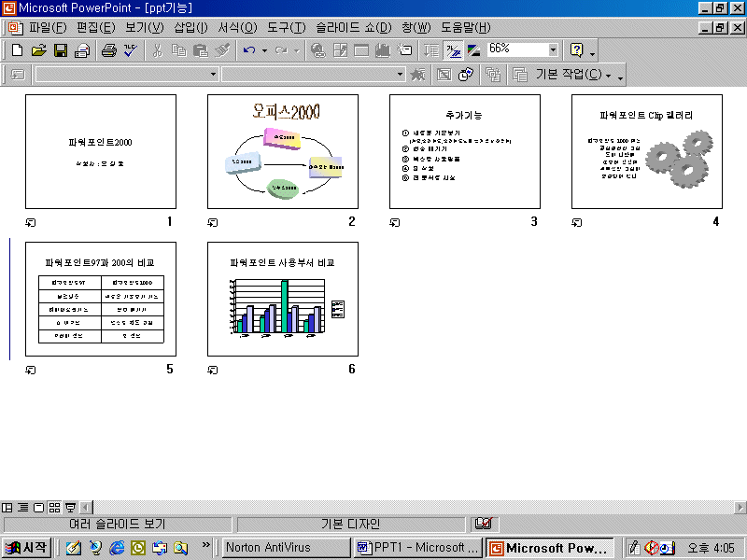
Task: Select the Format Painter brush icon
Action: pos(222,50)
